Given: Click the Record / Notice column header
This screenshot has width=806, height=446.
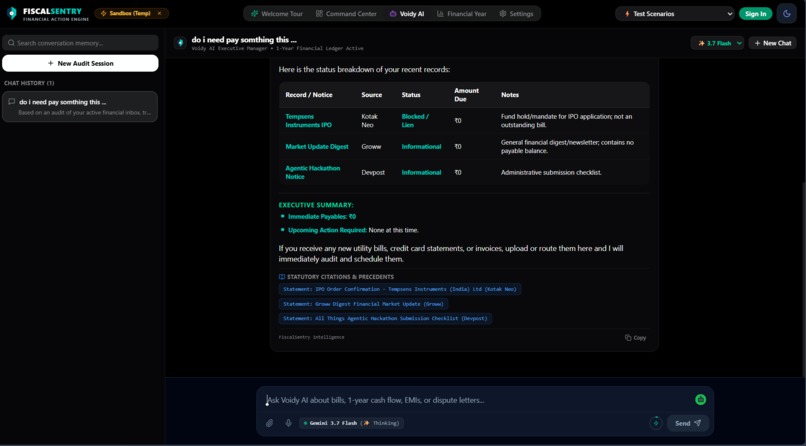Looking at the screenshot, I should (308, 95).
